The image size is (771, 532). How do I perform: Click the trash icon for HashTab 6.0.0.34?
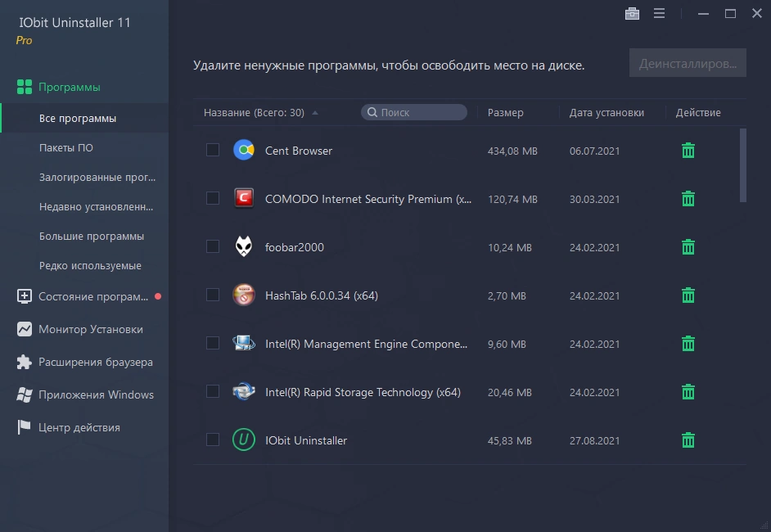click(x=688, y=295)
